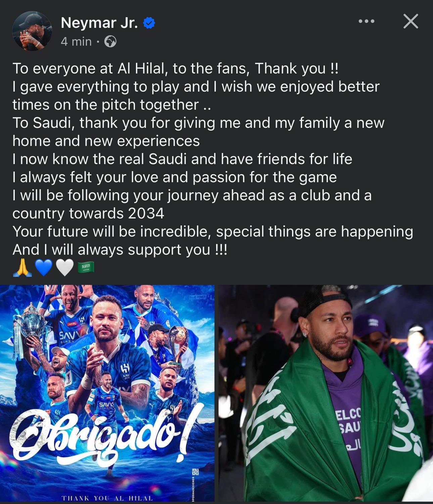
Task: Click the 'And I will always support you' line
Action: (120, 250)
